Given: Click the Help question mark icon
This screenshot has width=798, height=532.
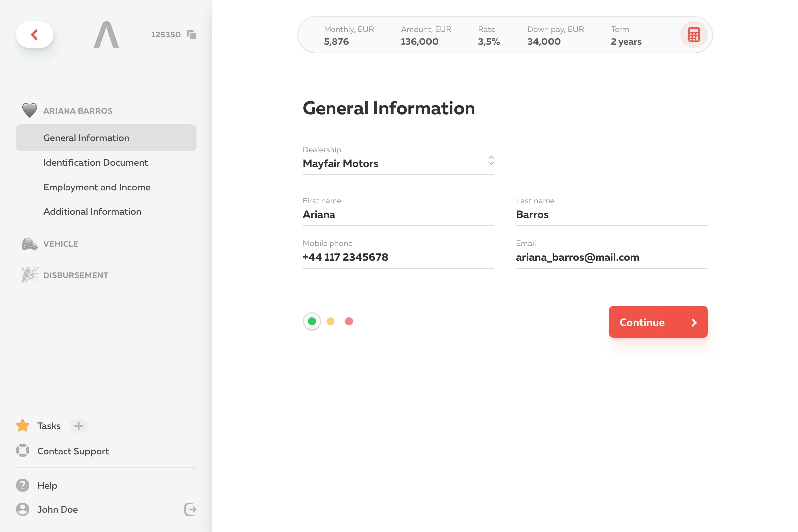Looking at the screenshot, I should click(23, 485).
